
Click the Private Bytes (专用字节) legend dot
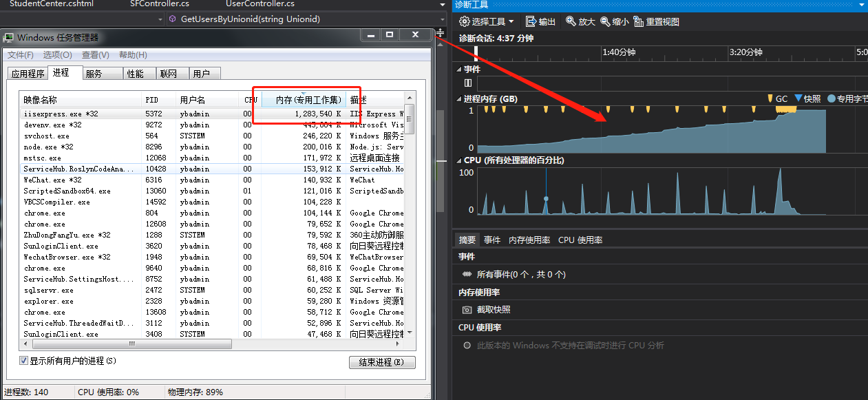point(831,99)
